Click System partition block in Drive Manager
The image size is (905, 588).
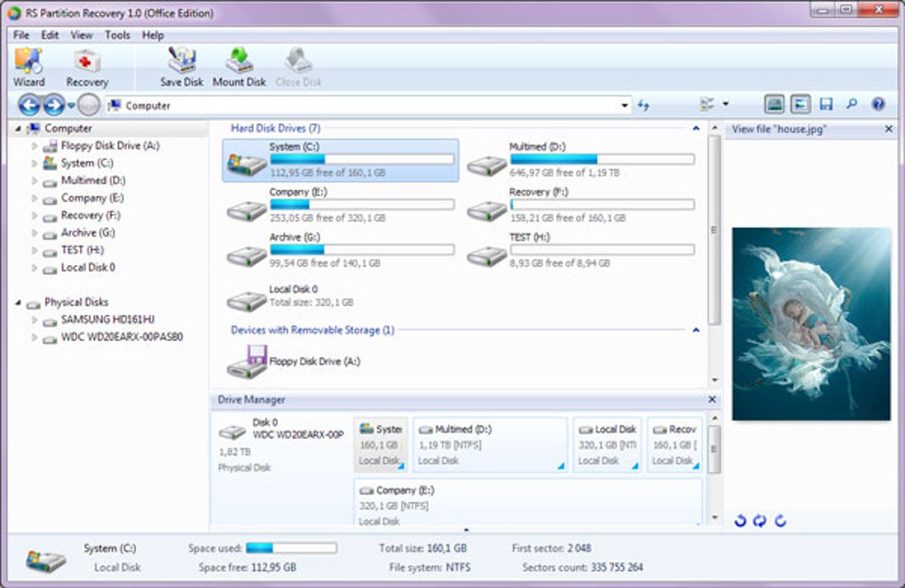(x=381, y=445)
